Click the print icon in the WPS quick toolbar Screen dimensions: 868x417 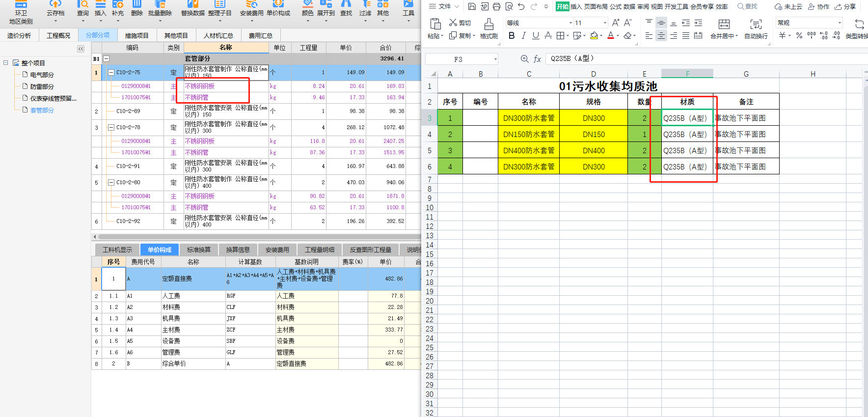coord(496,6)
